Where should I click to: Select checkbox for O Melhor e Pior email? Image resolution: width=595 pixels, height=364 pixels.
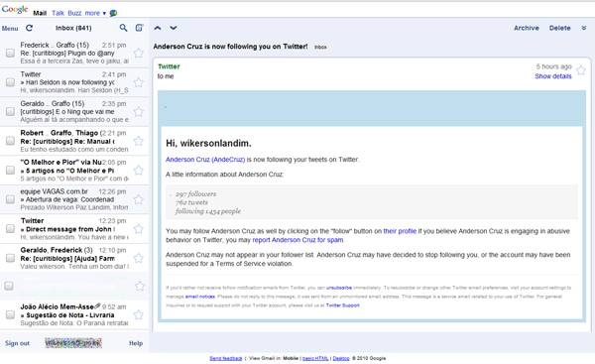(10, 170)
